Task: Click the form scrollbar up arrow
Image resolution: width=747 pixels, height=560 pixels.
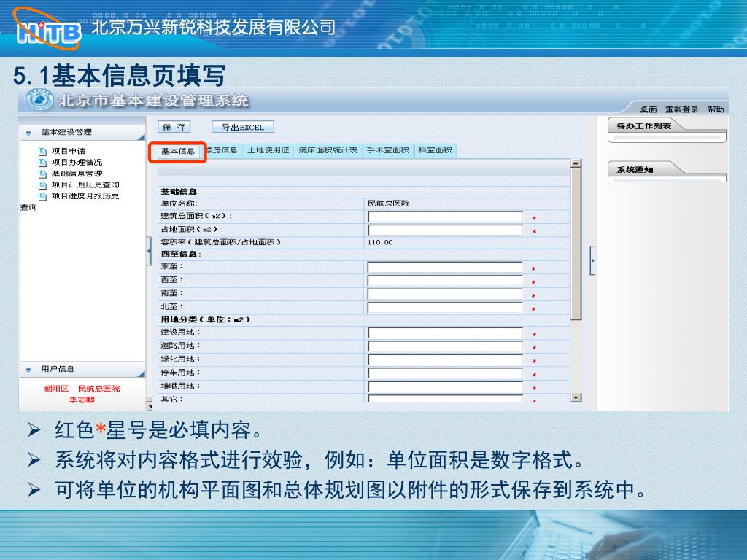Action: (576, 163)
